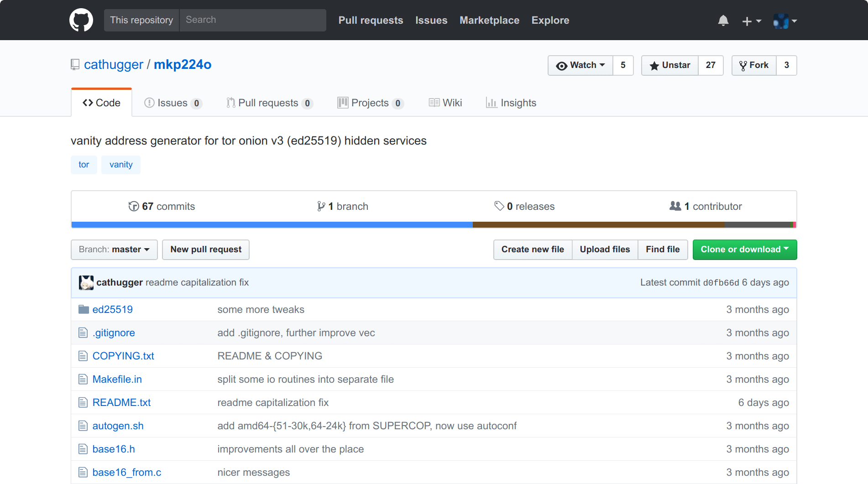Unstar the mkp224o repository
Screen dimensions: 868x484
[669, 65]
